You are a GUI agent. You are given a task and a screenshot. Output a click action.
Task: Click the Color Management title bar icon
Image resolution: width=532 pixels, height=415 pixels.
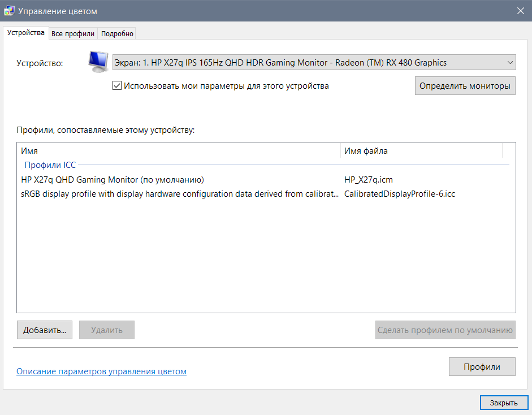9,11
